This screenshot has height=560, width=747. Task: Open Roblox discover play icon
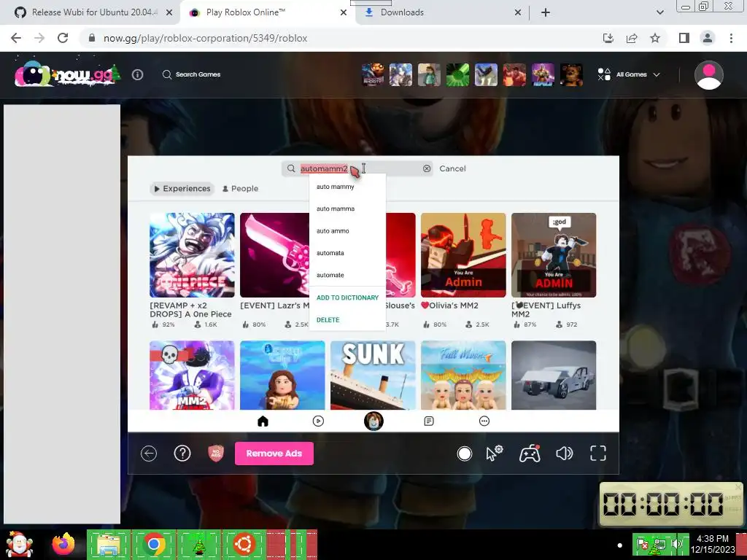coord(318,421)
